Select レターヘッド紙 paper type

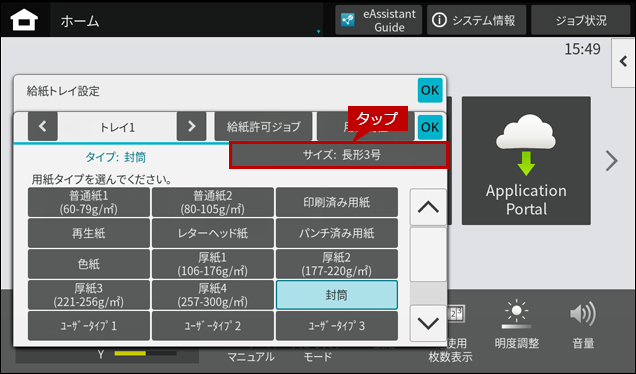213,233
